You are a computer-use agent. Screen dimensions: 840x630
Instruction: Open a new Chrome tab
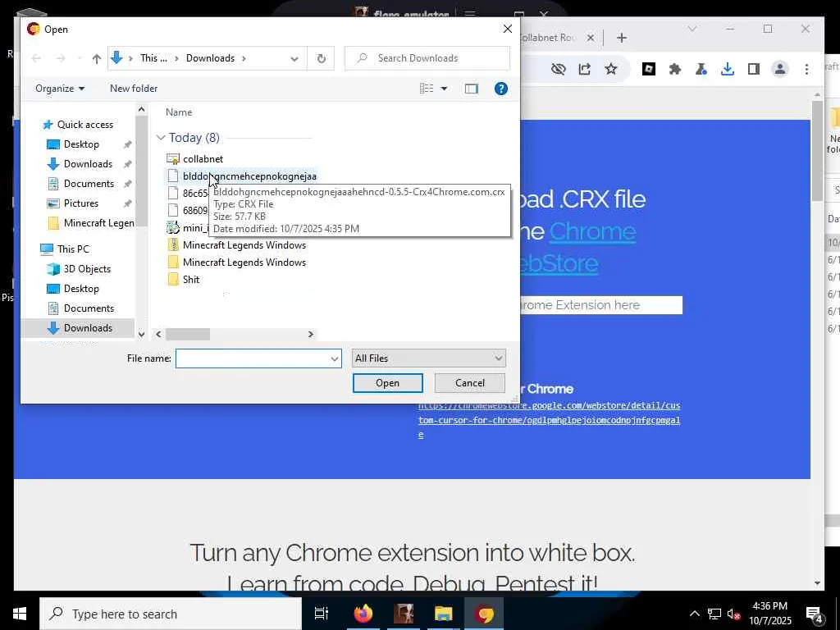(622, 38)
